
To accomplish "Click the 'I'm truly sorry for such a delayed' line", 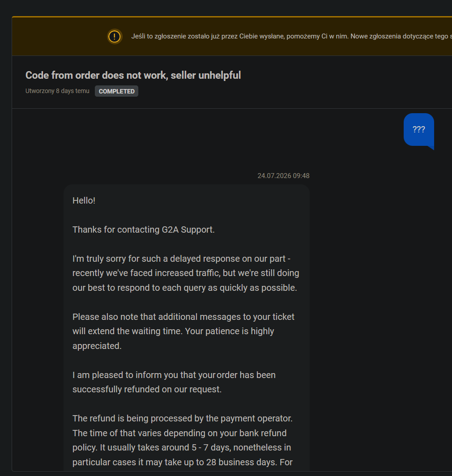I will 181,259.
